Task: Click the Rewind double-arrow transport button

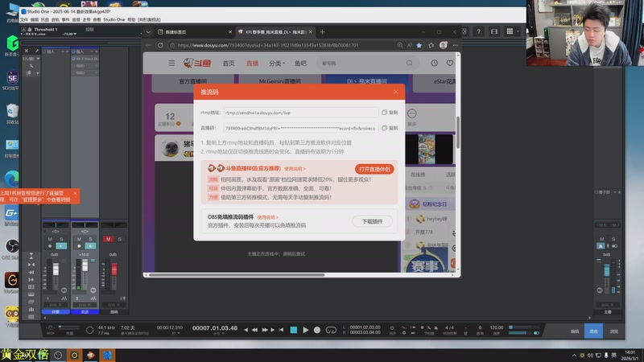Action: [x=255, y=330]
